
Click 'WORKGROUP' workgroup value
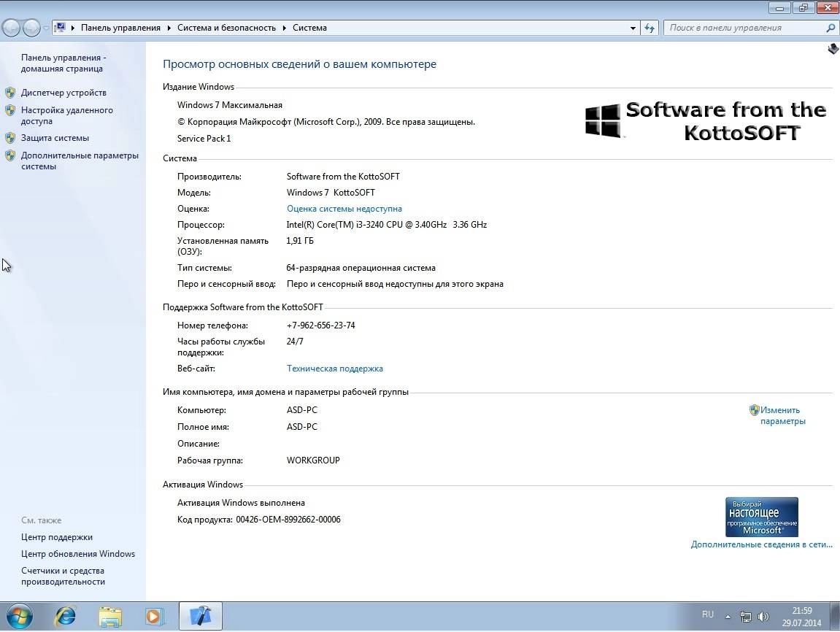313,460
